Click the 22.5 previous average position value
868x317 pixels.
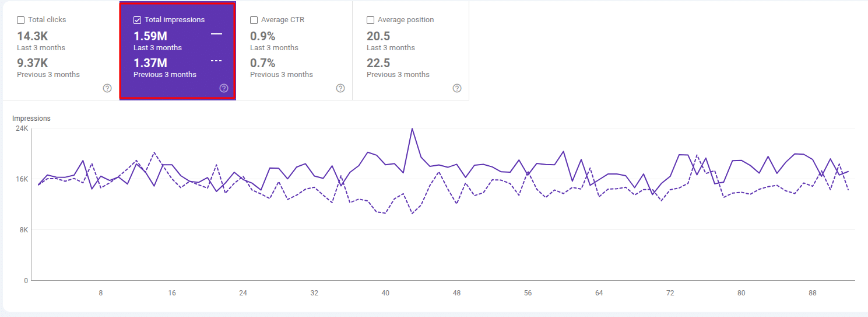(x=378, y=63)
